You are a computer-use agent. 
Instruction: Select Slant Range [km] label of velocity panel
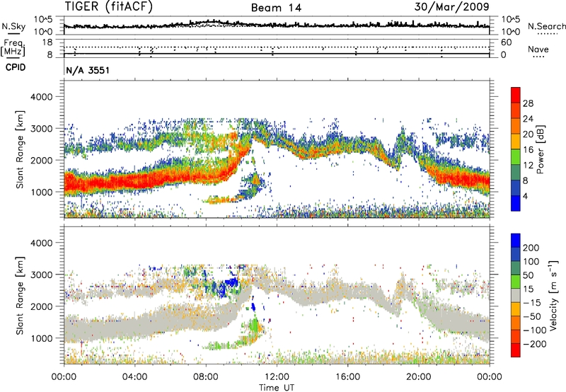pyautogui.click(x=20, y=296)
